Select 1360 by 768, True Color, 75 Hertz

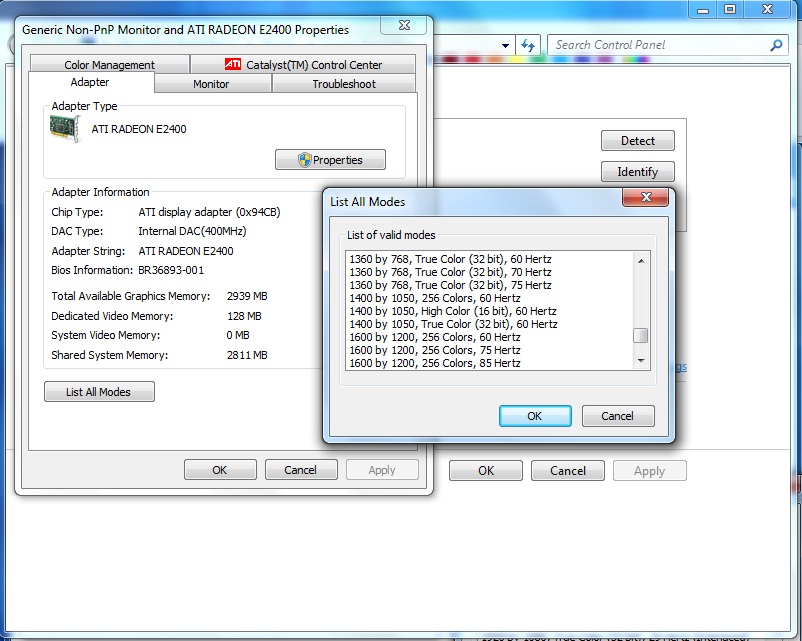click(451, 285)
